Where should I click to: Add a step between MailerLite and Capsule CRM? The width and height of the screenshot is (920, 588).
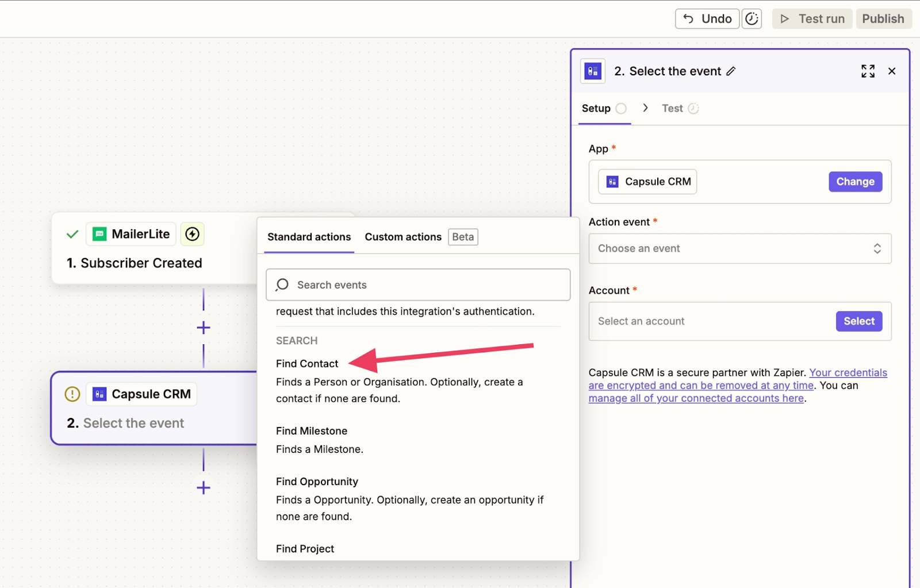(204, 328)
